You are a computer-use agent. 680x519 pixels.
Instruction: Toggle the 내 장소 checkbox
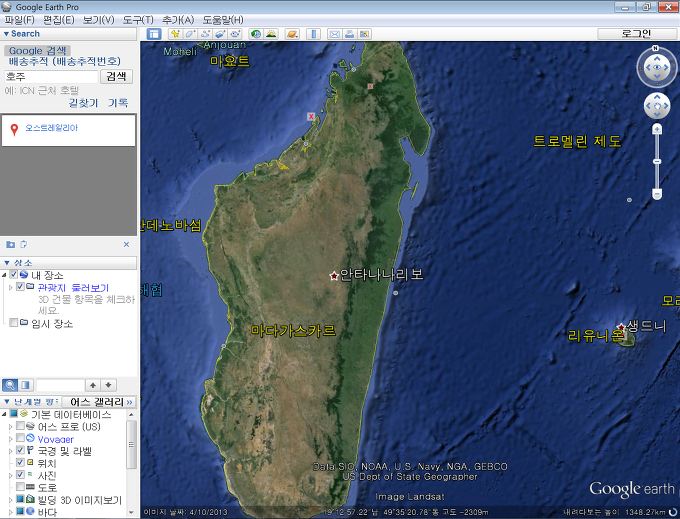13,274
